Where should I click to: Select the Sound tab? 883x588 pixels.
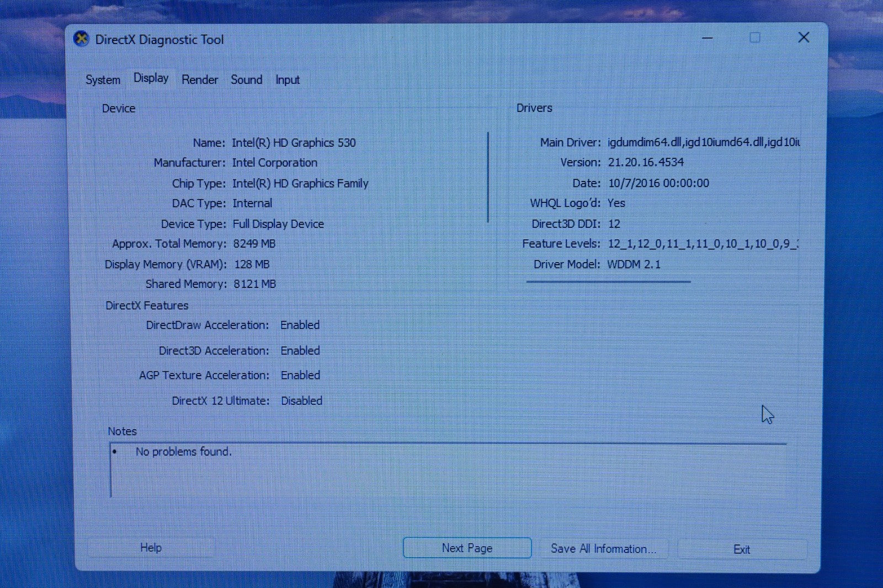coord(246,79)
